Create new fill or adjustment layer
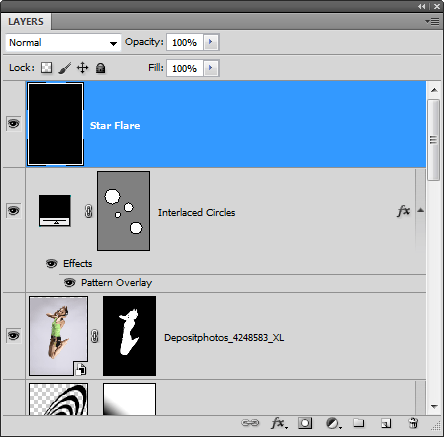The height and width of the screenshot is (437, 444). point(333,423)
